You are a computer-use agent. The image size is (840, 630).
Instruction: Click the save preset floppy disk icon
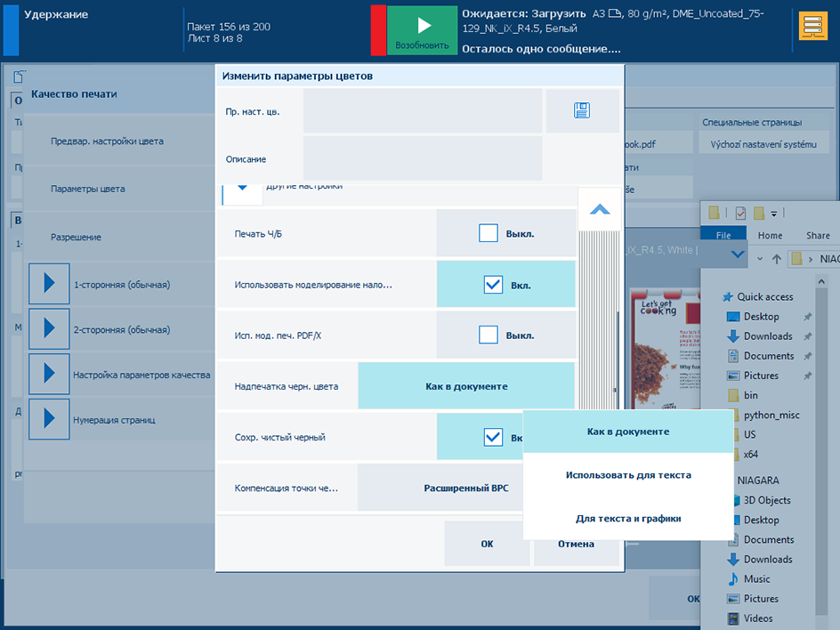(x=582, y=110)
